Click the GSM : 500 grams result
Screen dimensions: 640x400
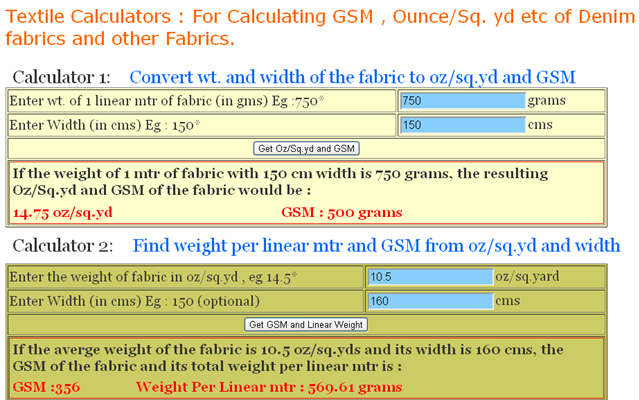tap(342, 213)
